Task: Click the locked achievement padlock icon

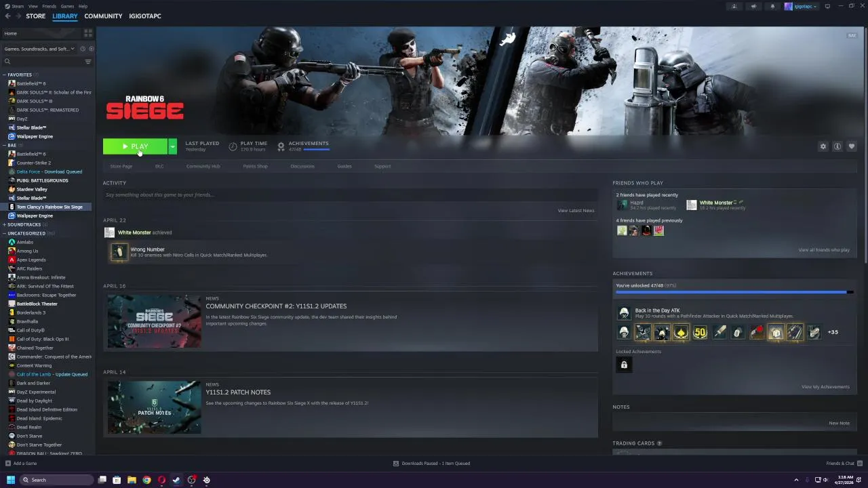Action: (624, 365)
